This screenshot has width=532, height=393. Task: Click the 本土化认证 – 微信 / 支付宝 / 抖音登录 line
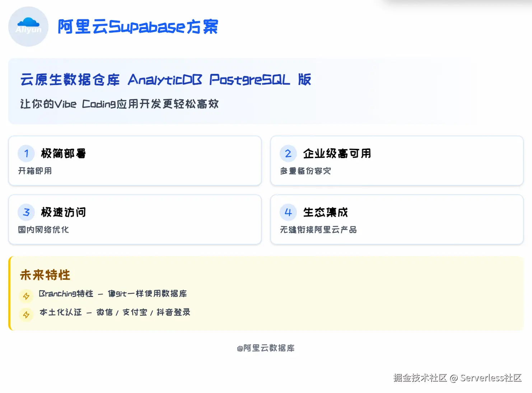pos(115,312)
